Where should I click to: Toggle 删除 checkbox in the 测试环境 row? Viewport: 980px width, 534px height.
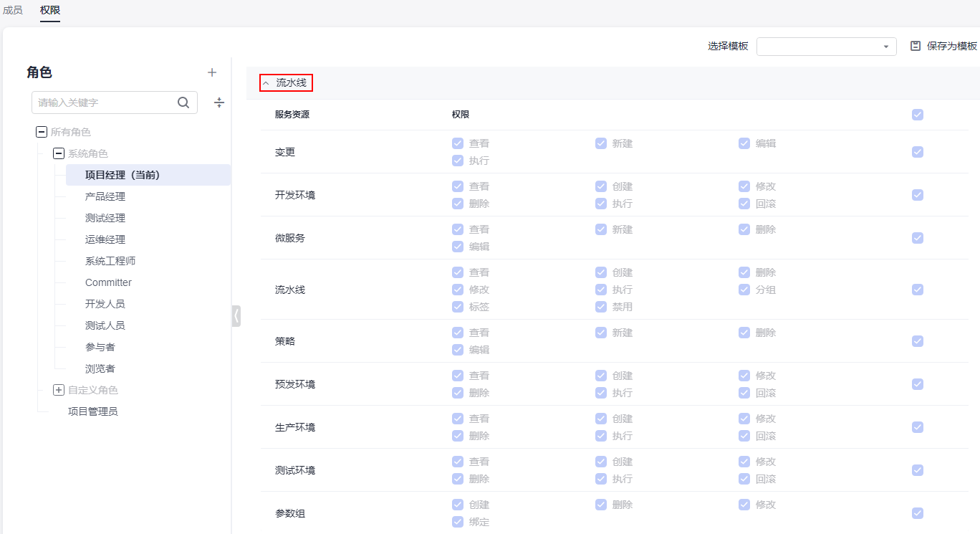point(458,479)
